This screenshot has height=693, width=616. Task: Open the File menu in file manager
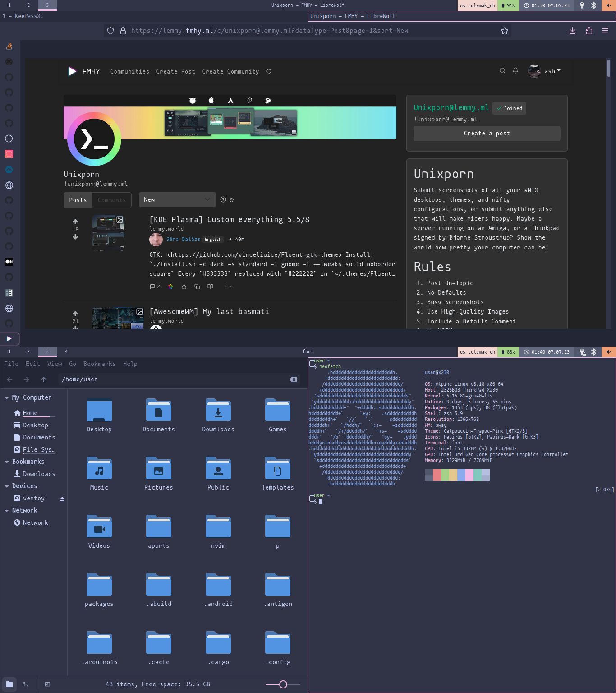[11, 364]
